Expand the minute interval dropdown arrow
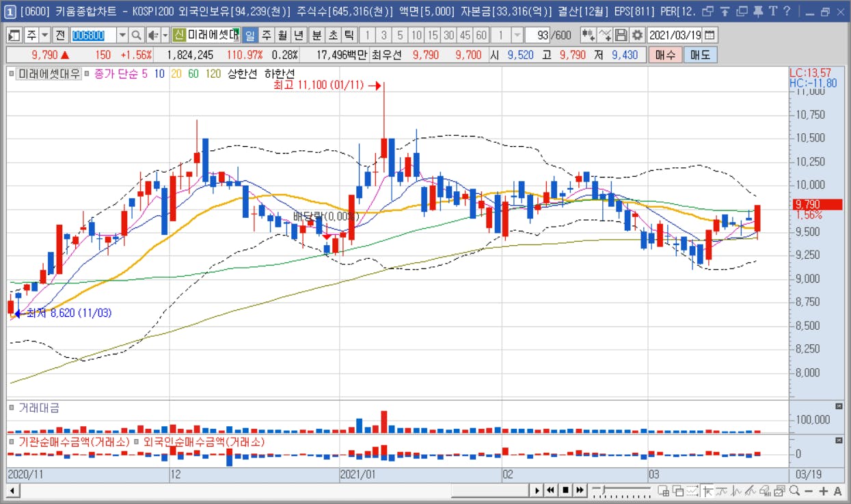The height and width of the screenshot is (504, 851). pos(517,36)
